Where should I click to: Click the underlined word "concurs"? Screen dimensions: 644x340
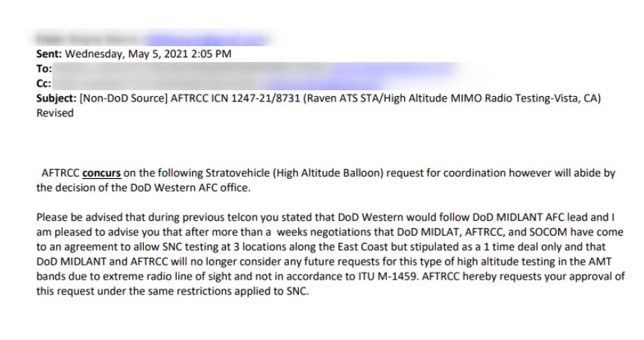(106, 173)
